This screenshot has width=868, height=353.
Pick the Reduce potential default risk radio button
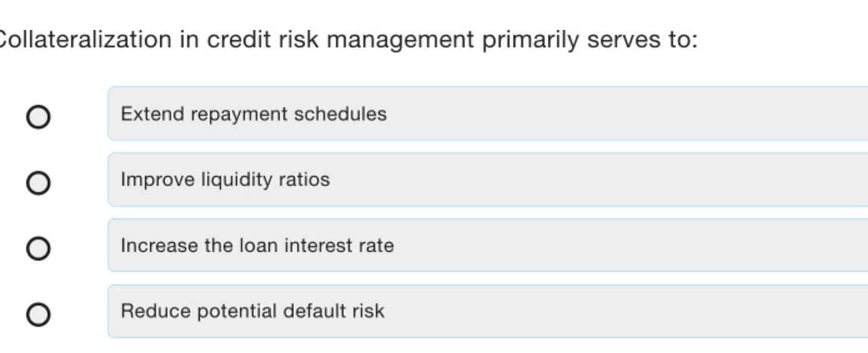click(x=38, y=314)
